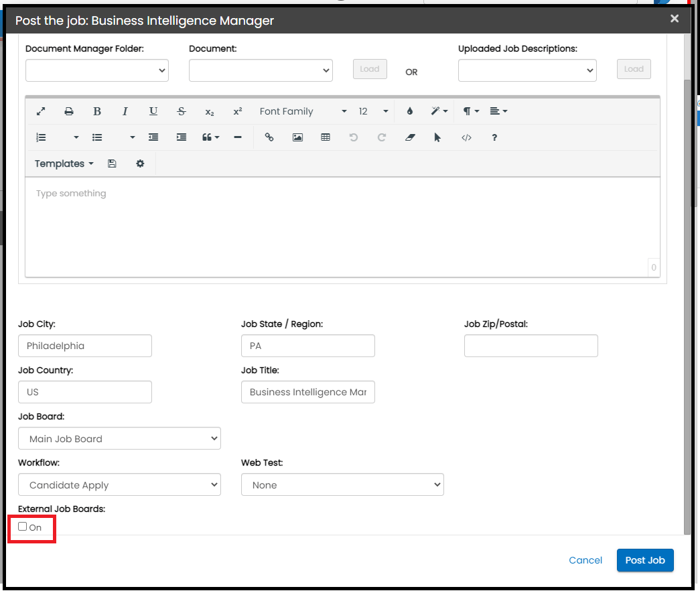Viewport: 700px width, 597px height.
Task: Click the Post Job button
Action: point(644,560)
